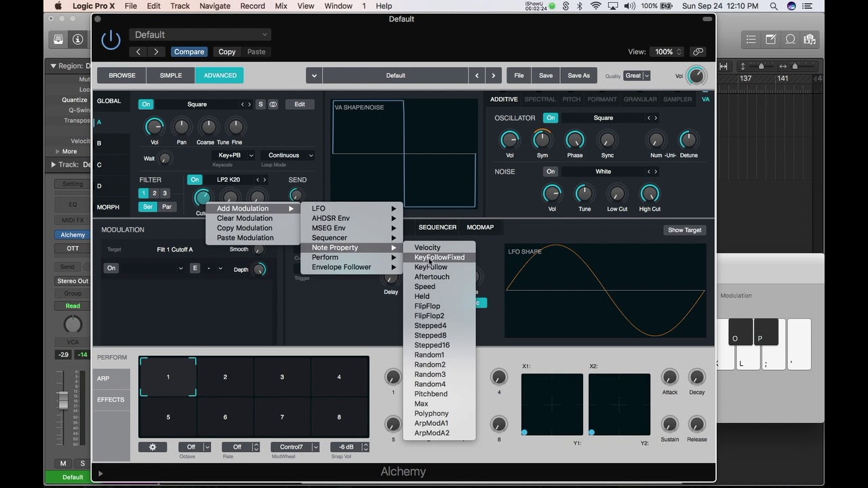The height and width of the screenshot is (488, 868).
Task: Switch to the SPECTRAL tab
Action: (540, 99)
